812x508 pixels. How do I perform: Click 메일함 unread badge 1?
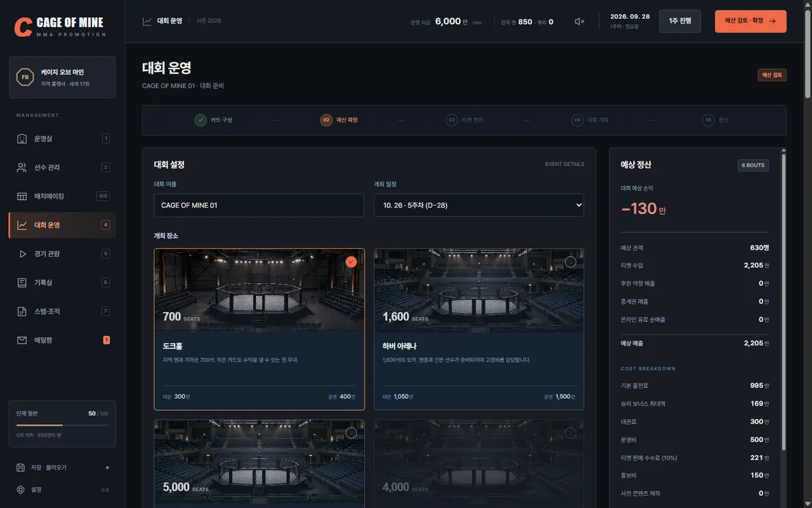pyautogui.click(x=107, y=340)
